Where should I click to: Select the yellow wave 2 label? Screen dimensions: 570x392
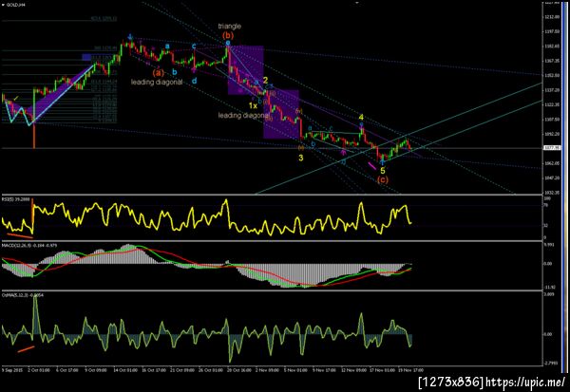coord(265,81)
